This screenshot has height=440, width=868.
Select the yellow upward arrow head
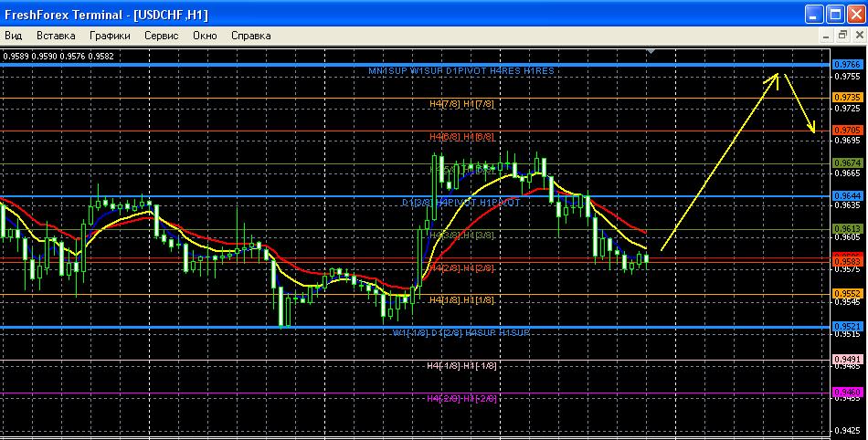coord(777,78)
